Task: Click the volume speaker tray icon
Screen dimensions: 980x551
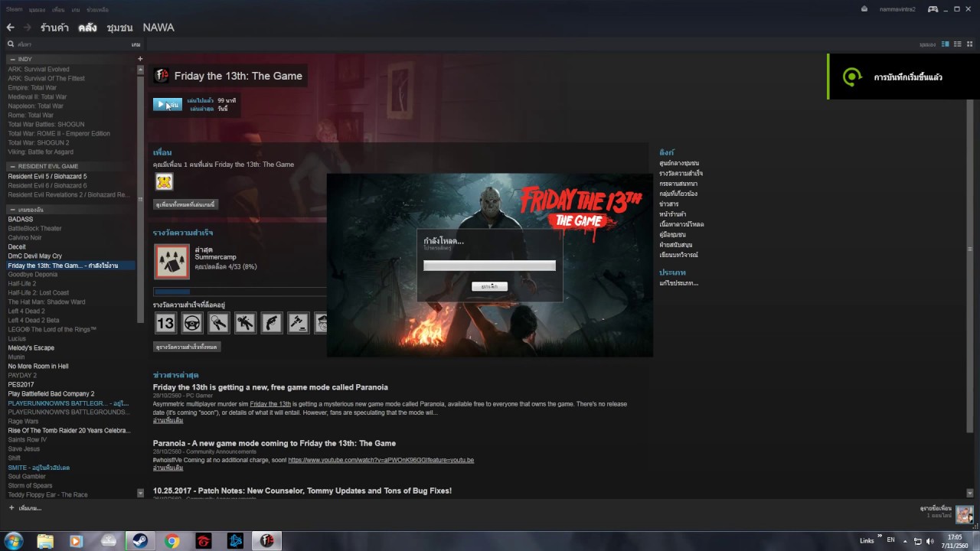Action: (930, 541)
